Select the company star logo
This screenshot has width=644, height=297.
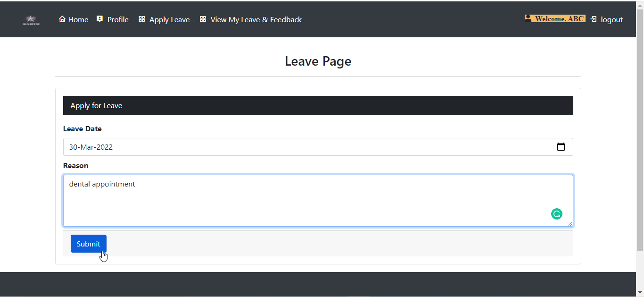(31, 20)
